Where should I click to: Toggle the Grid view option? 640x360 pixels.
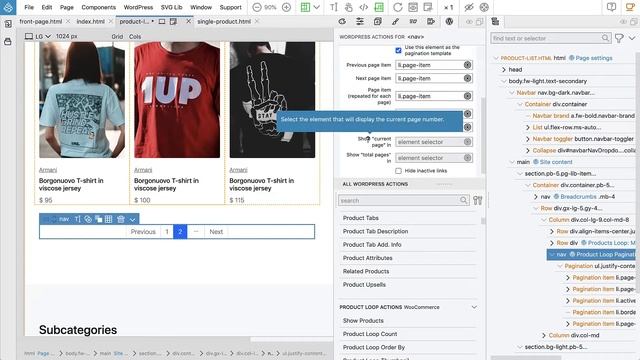[x=117, y=36]
